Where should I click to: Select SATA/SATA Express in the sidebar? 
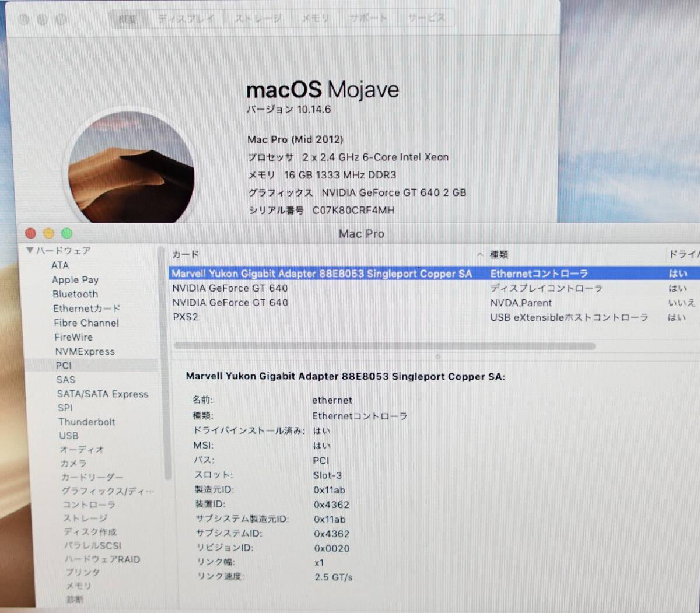point(103,394)
